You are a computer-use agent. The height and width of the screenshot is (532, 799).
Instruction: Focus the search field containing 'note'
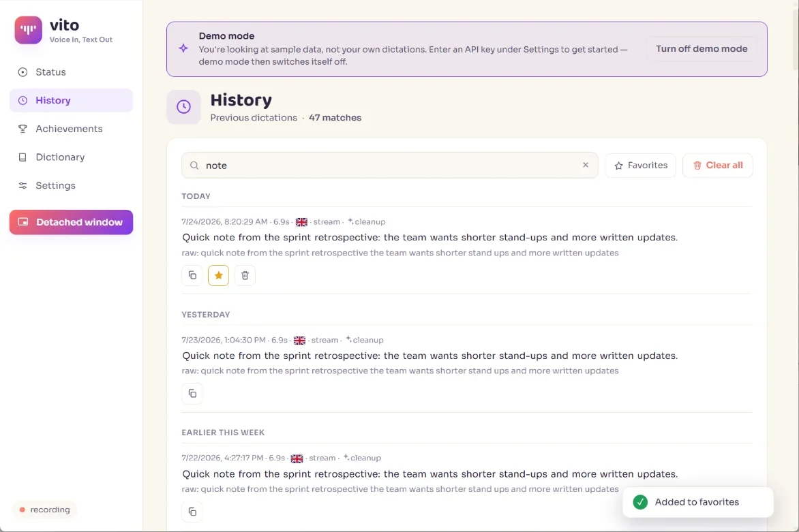click(x=390, y=166)
